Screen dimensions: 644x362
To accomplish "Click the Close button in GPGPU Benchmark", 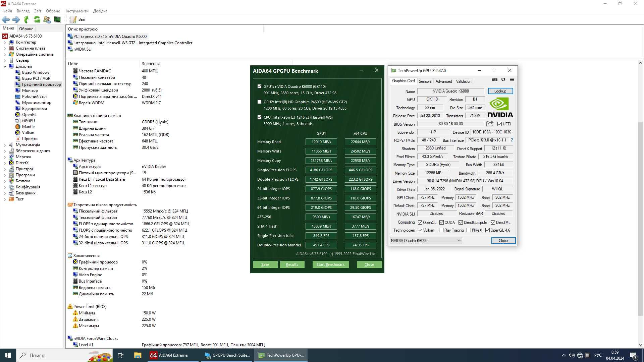I will pyautogui.click(x=369, y=265).
